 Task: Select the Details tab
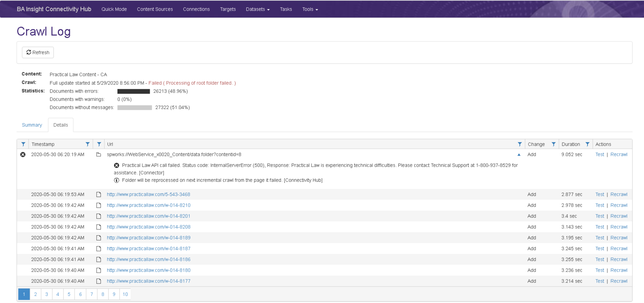61,125
